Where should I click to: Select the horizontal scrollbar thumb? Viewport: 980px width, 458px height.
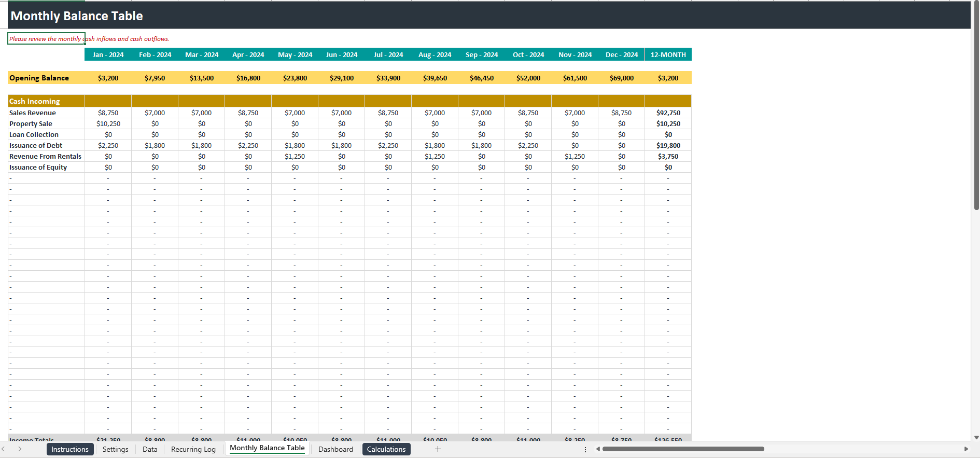point(683,449)
